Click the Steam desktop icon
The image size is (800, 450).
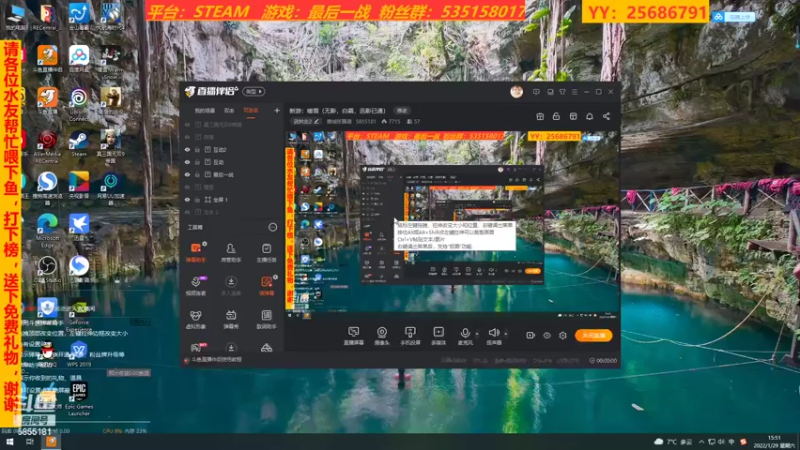pos(79,143)
